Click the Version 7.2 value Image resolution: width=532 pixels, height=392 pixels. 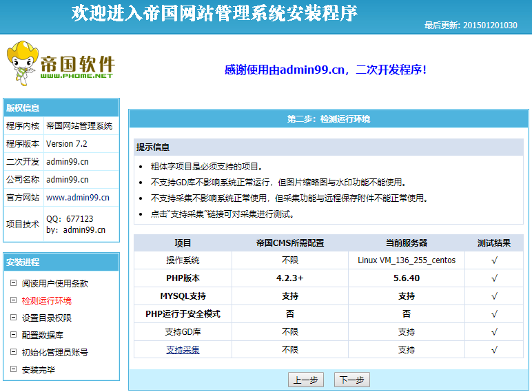pyautogui.click(x=66, y=144)
